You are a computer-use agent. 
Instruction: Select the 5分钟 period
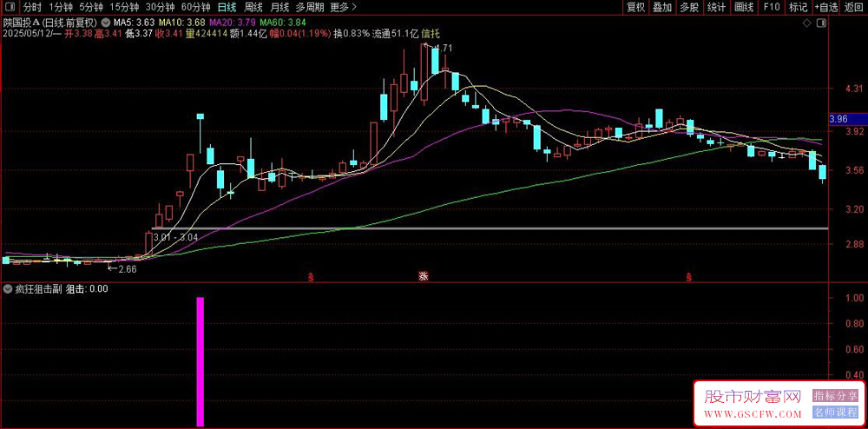click(x=91, y=7)
